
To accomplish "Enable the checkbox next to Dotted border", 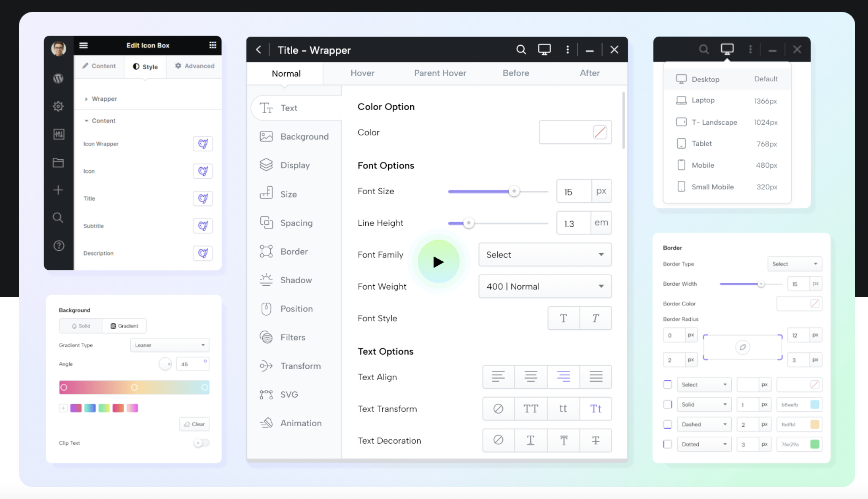I will [668, 444].
